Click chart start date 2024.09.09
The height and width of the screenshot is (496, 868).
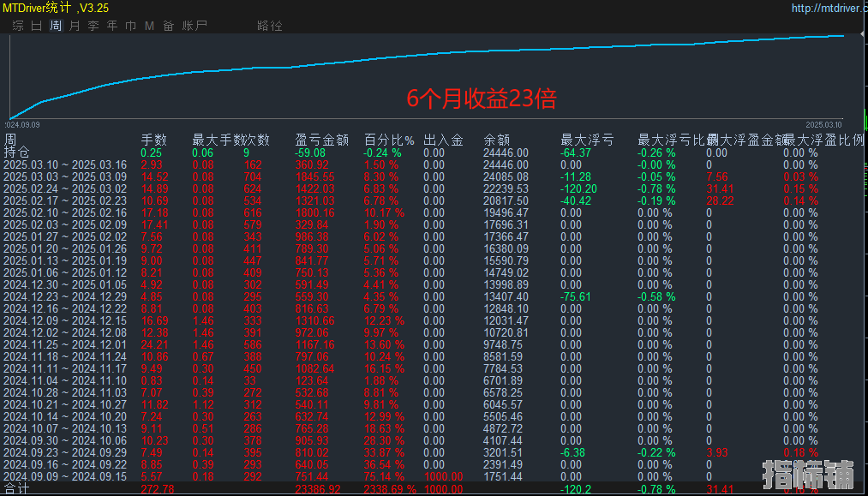[x=21, y=124]
